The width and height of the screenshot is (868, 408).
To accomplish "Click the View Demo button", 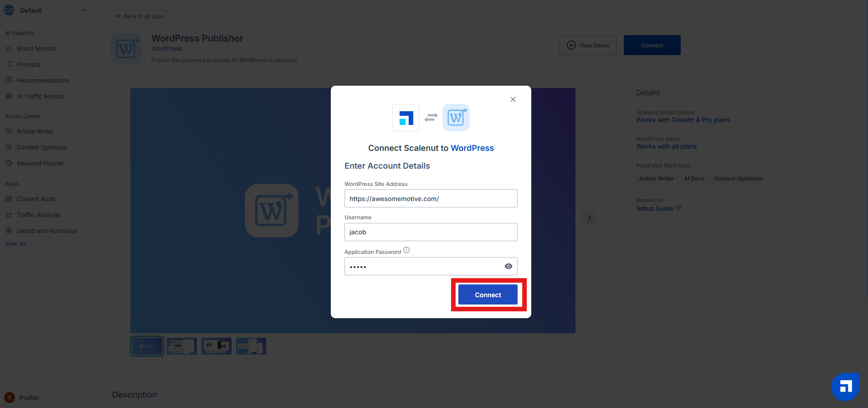I will pos(588,45).
